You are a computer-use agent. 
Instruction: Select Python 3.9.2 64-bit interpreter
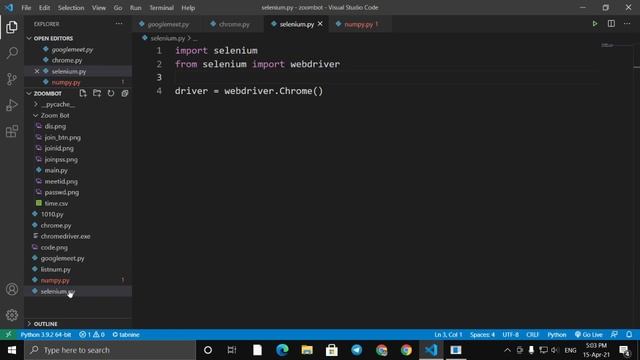click(x=46, y=334)
